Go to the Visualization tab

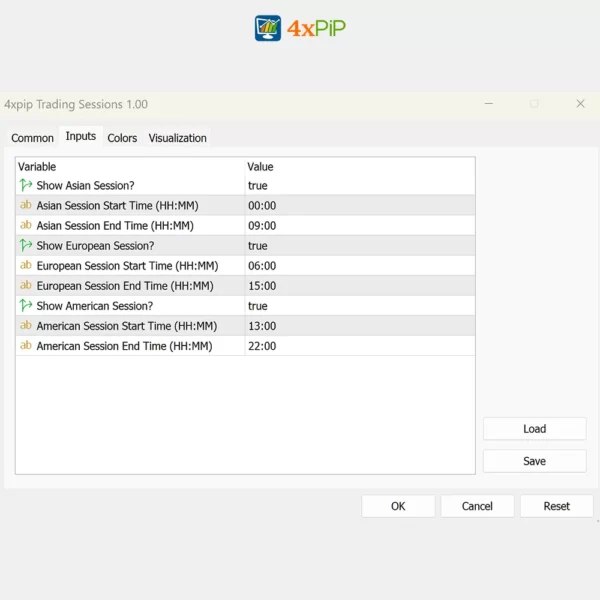click(x=178, y=138)
